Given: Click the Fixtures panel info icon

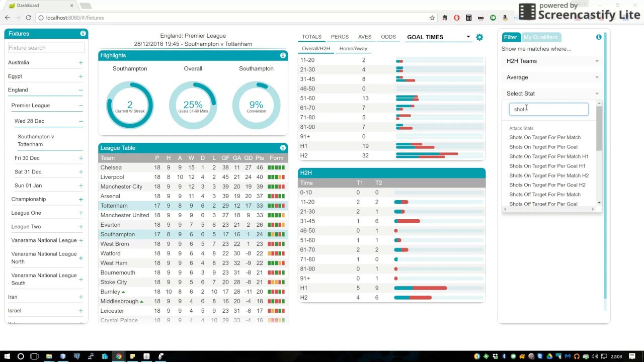Looking at the screenshot, I should coord(83,34).
